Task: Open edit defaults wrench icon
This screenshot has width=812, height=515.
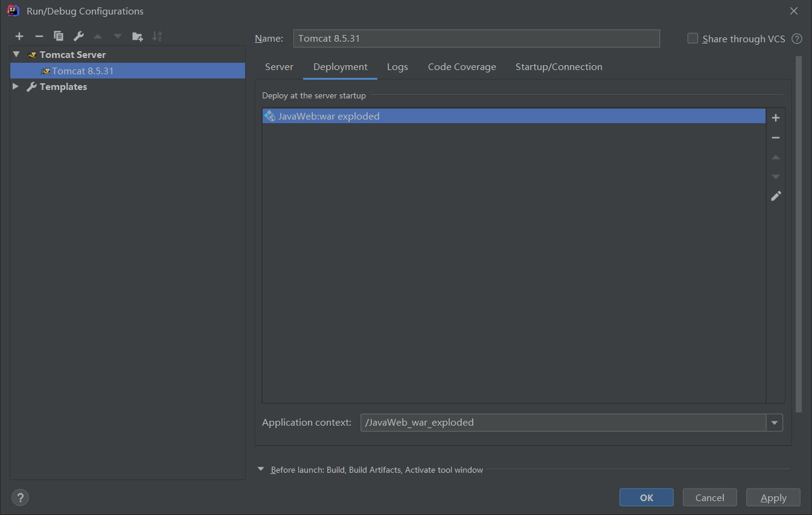Action: coord(78,36)
